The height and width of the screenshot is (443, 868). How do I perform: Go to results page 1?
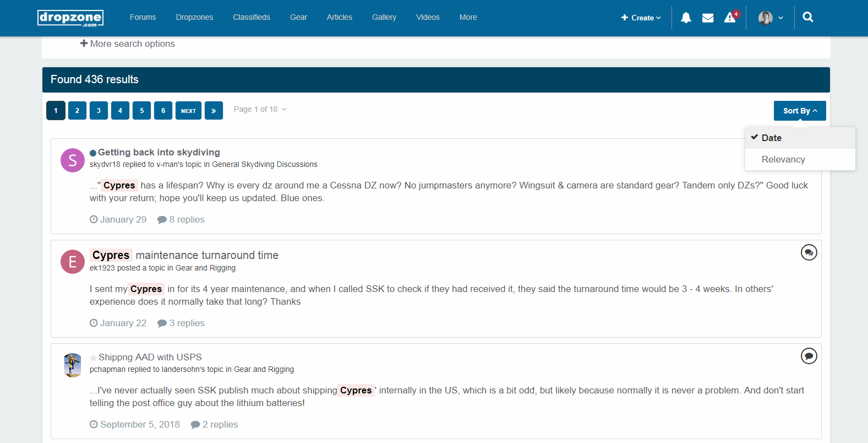point(56,111)
